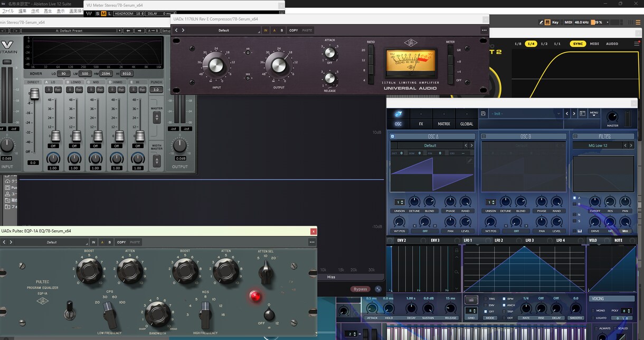Click COPY in the Pultec EQ window
The width and height of the screenshot is (644, 340).
(x=121, y=242)
